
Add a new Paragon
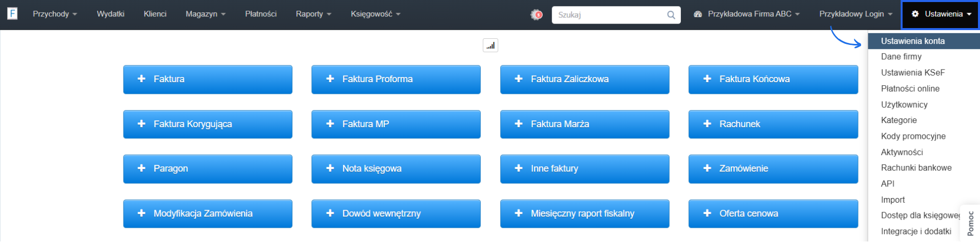[x=208, y=169]
